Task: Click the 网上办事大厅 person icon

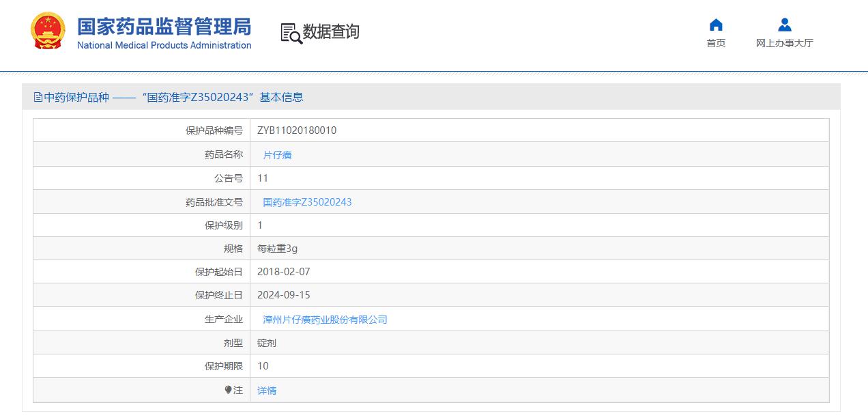Action: click(784, 24)
